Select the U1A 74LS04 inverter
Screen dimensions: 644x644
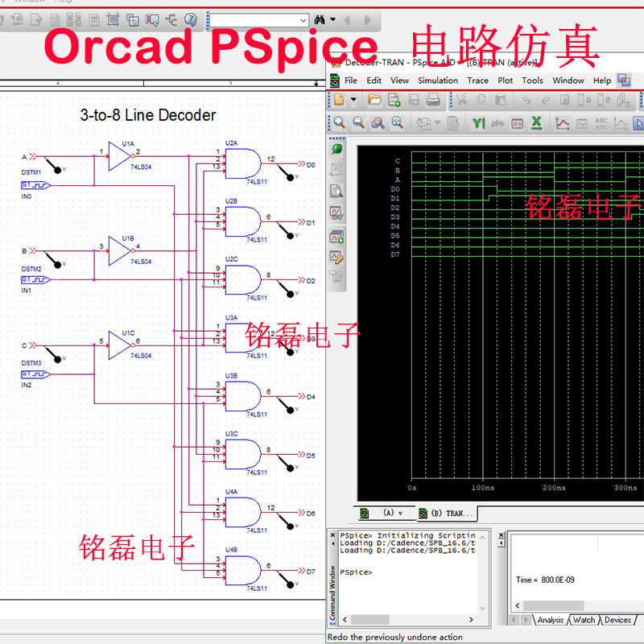(120, 156)
